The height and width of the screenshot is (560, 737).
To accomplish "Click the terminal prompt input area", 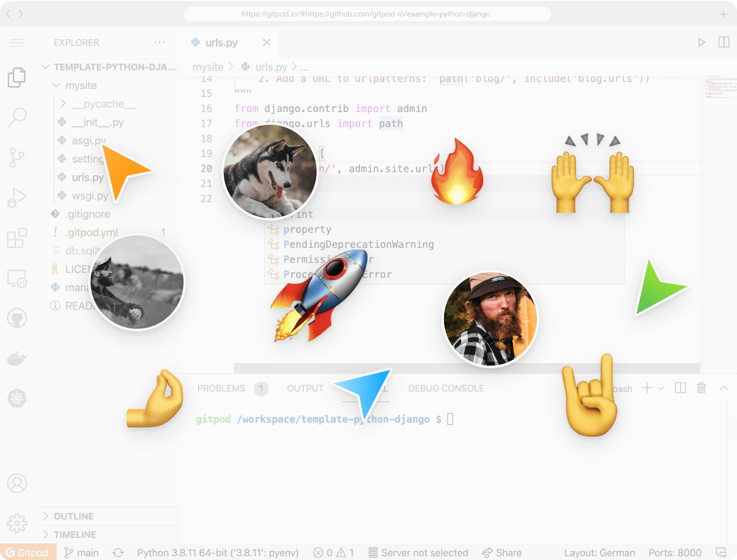I will click(450, 419).
